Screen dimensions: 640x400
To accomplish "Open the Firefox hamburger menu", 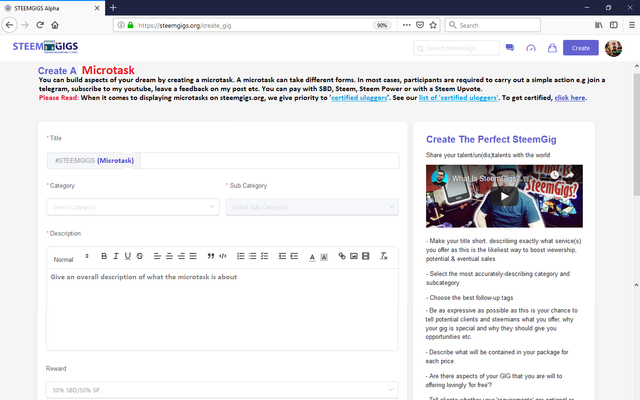I will click(x=631, y=25).
